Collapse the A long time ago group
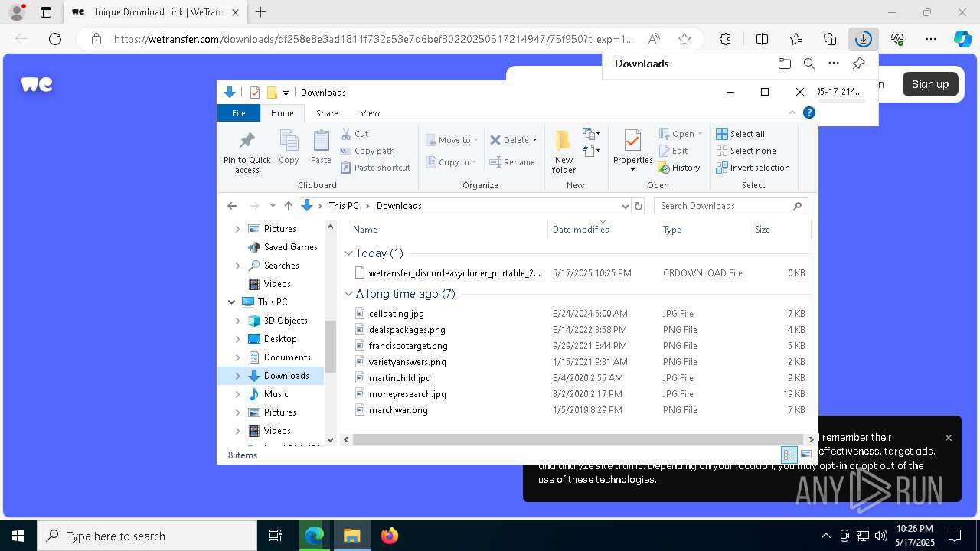 coord(349,294)
